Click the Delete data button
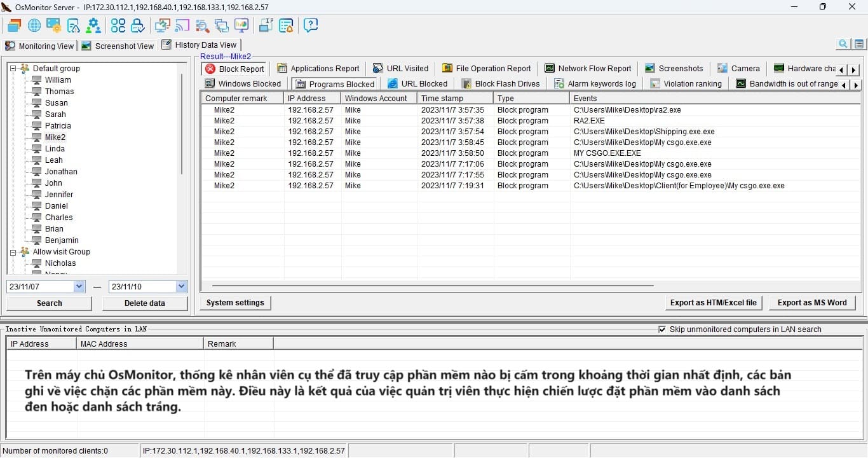The image size is (868, 458). click(144, 303)
